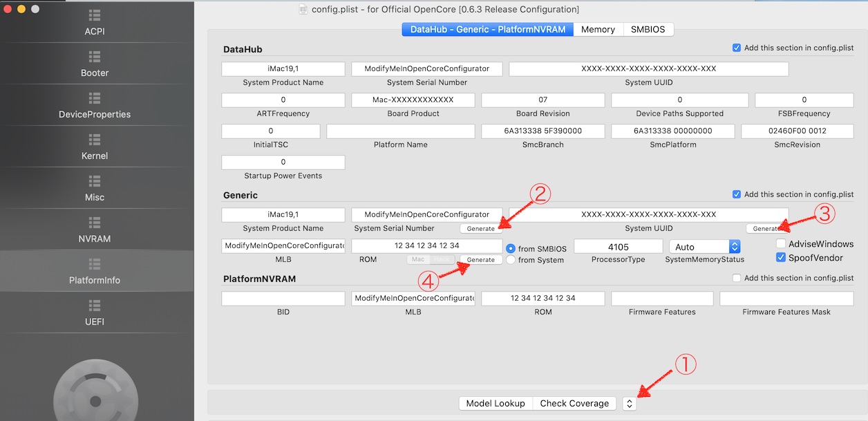Click the Firmware Features Mask field
868x421 pixels.
[786, 299]
